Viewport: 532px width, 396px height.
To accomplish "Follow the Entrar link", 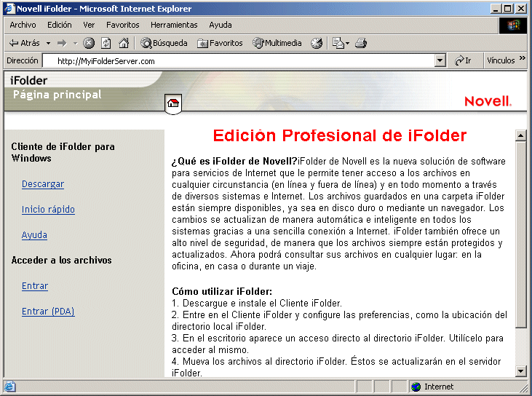I will click(x=35, y=286).
